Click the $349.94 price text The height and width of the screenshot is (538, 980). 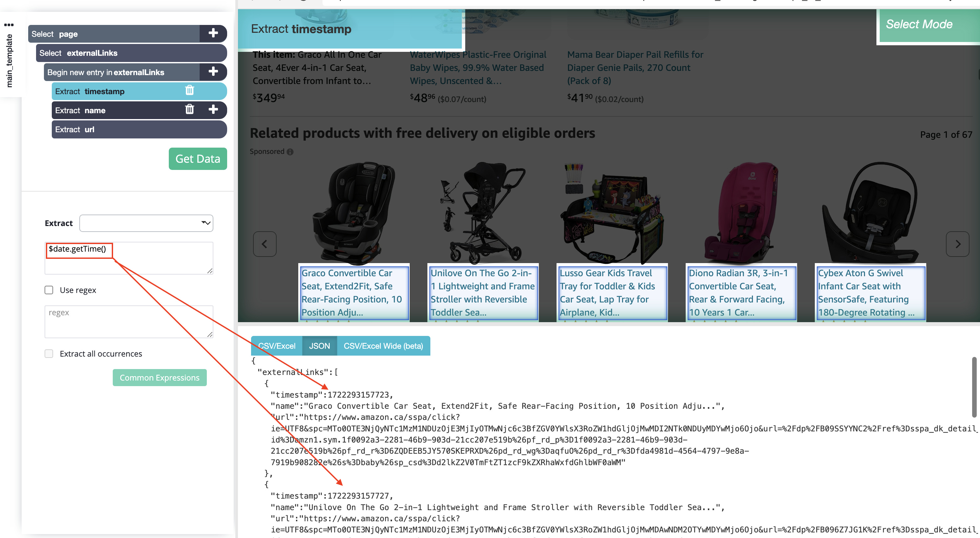(268, 98)
